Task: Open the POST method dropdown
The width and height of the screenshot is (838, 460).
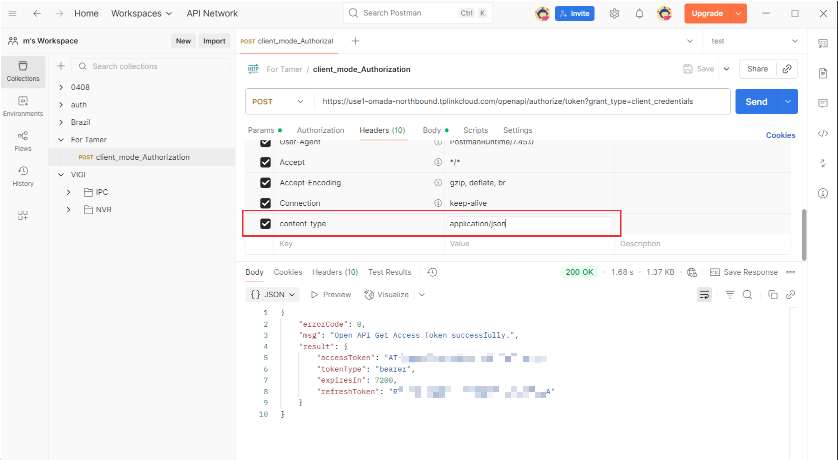Action: click(278, 102)
